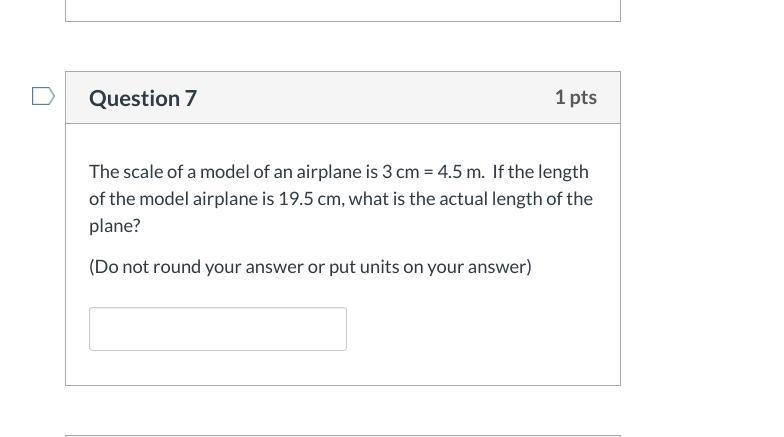Click the Question 7 answer input box
Viewport: 784px width, 437px height.
point(217,329)
